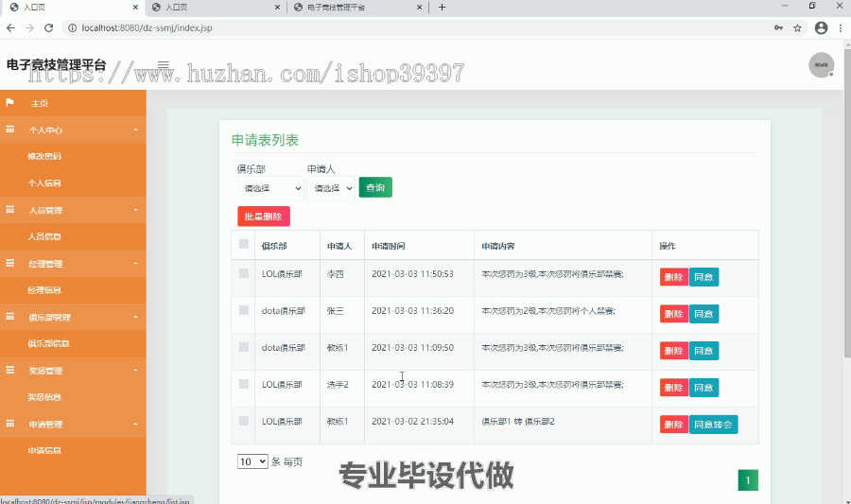This screenshot has height=504, width=851.
Task: Click grid icon next to 人员管理
Action: click(x=9, y=209)
